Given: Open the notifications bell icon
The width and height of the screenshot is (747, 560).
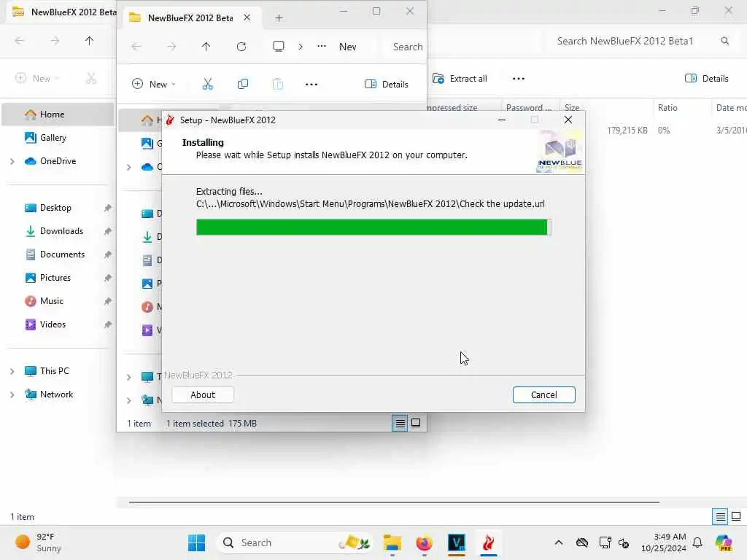Looking at the screenshot, I should tap(697, 542).
